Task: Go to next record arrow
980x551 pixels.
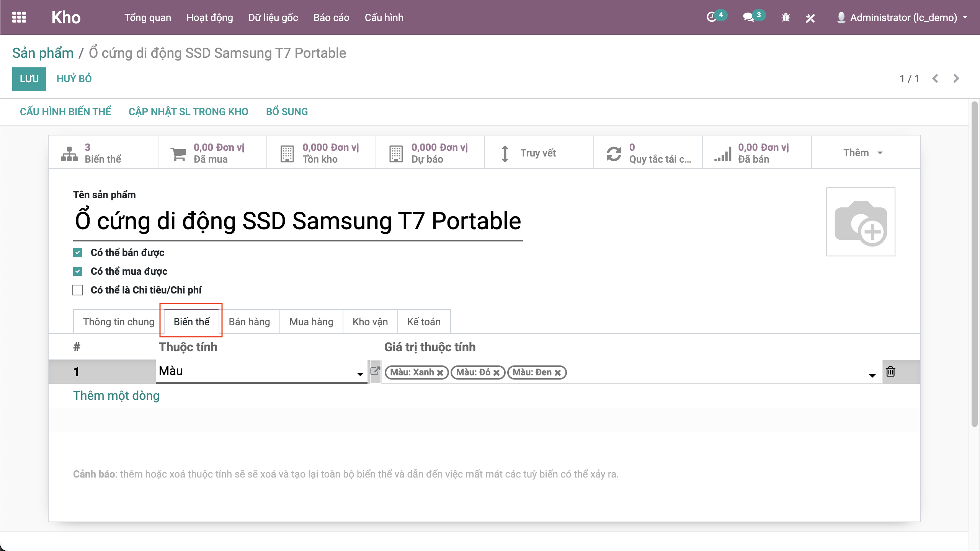Action: point(956,78)
